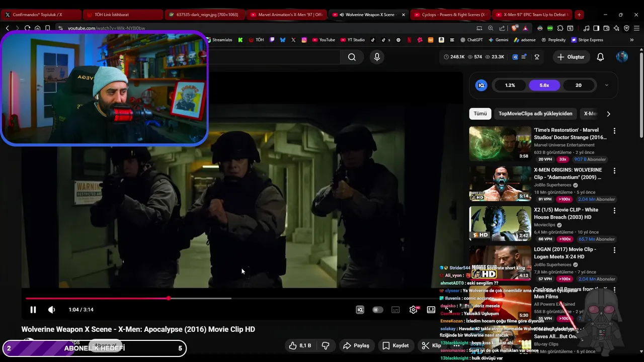Click browser home icon

(x=37, y=28)
